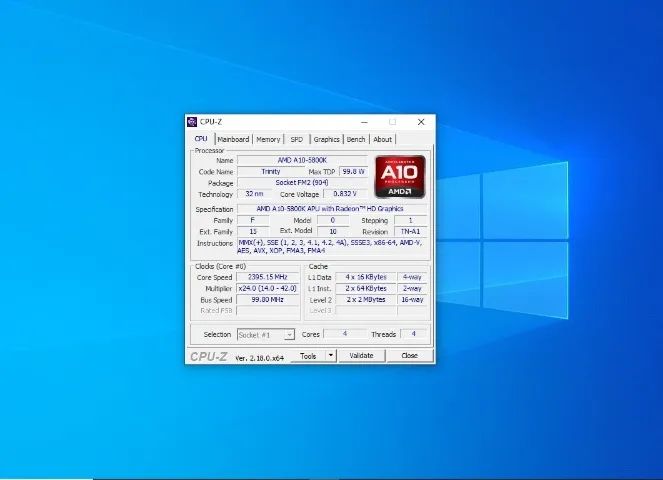Viewport: 663px width, 480px height.
Task: Click the 16-way Level 2 associativity
Action: tap(412, 299)
